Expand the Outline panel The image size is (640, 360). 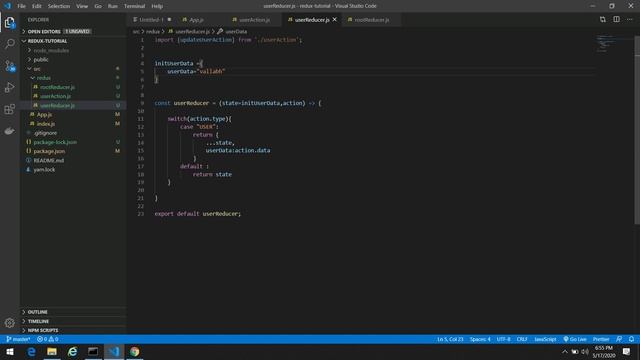[73, 312]
